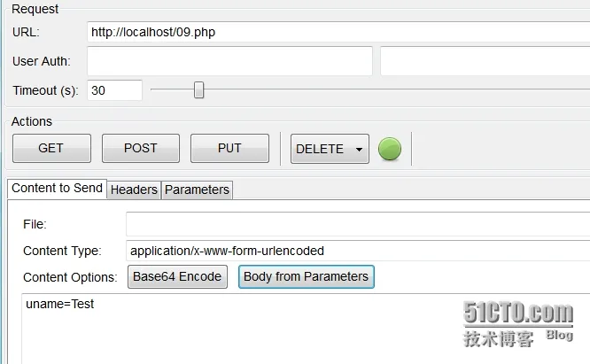Screen dimensions: 590x364
Task: Click the second User Auth field
Action: (484, 61)
